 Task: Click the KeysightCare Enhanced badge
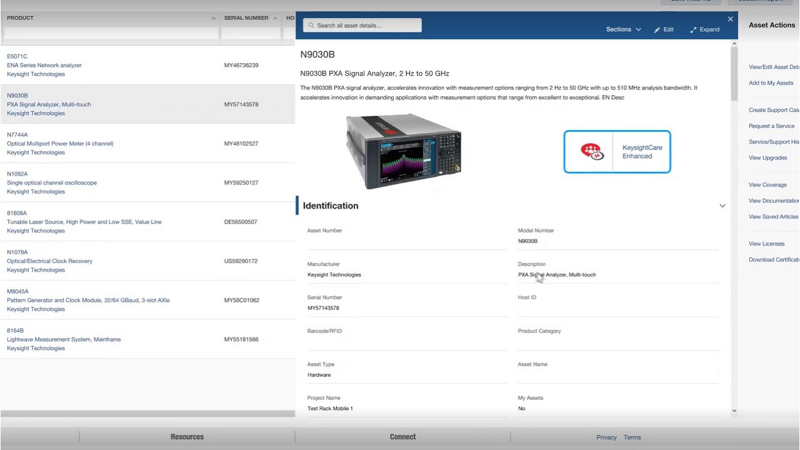pos(617,152)
